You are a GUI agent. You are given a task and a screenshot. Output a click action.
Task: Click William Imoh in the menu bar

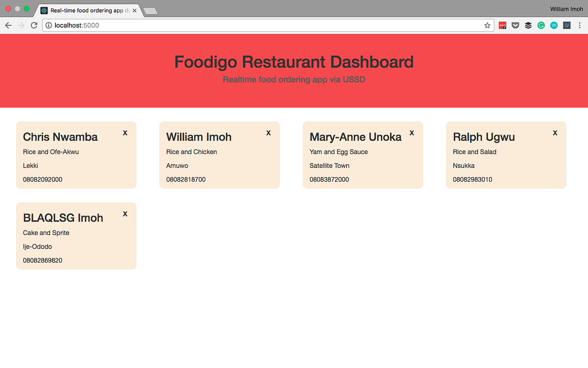[x=566, y=9]
